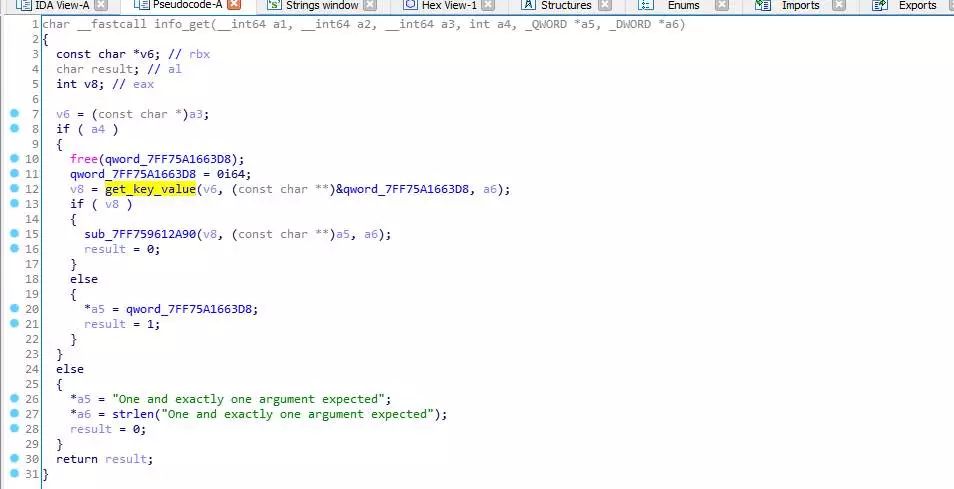Open the Structures tab
The height and width of the screenshot is (489, 954).
click(566, 5)
